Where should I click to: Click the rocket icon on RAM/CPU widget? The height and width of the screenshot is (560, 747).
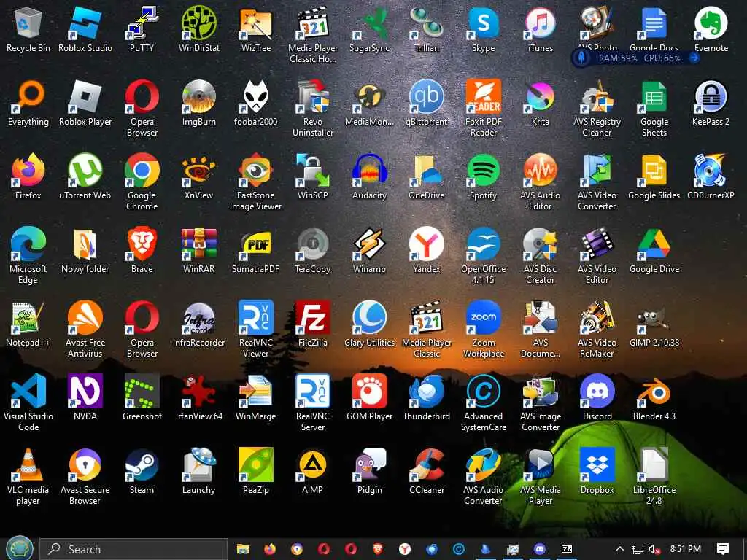[x=581, y=58]
